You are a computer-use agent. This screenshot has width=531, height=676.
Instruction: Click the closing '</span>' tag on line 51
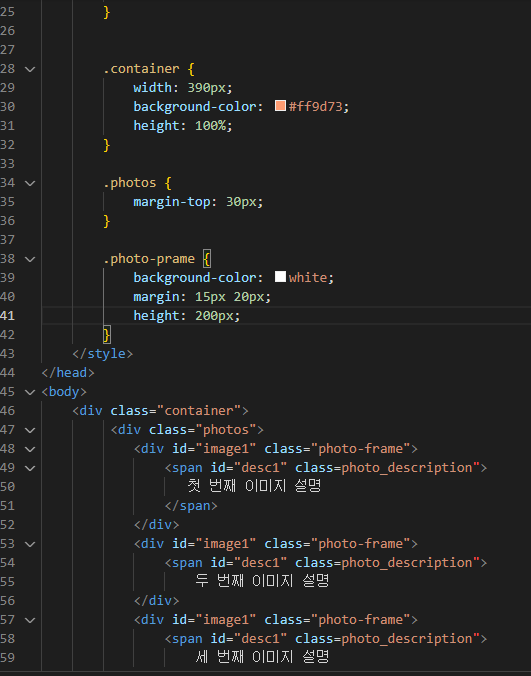pos(191,506)
